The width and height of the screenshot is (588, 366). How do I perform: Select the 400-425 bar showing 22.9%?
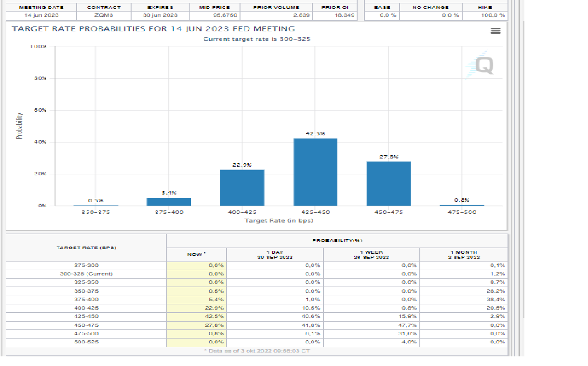point(242,187)
